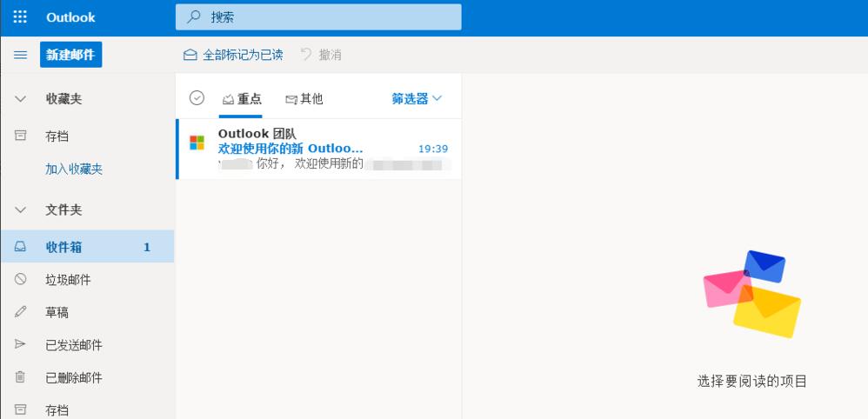Click the inbox tray icon
868x419 pixels.
tap(21, 247)
